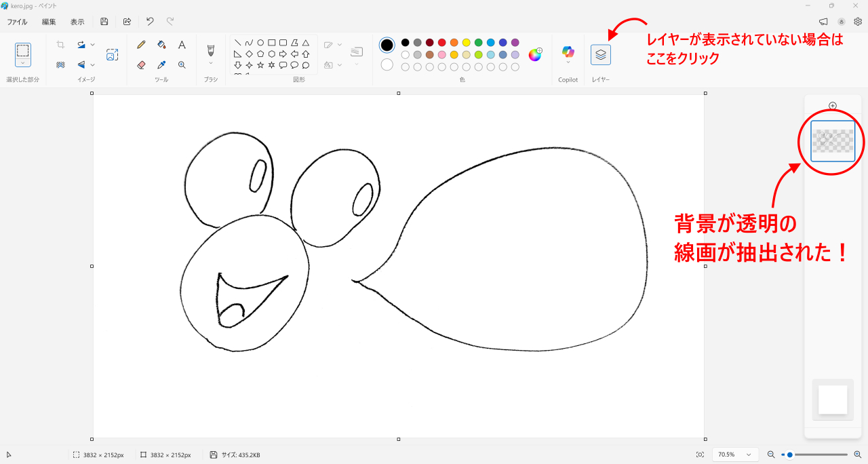Select the Text tool
The image size is (868, 464).
click(x=182, y=45)
